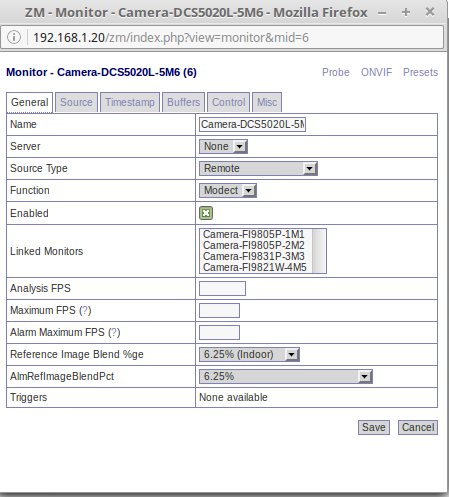The image size is (449, 497).
Task: Toggle the Enabled checkbox
Action: [x=206, y=213]
